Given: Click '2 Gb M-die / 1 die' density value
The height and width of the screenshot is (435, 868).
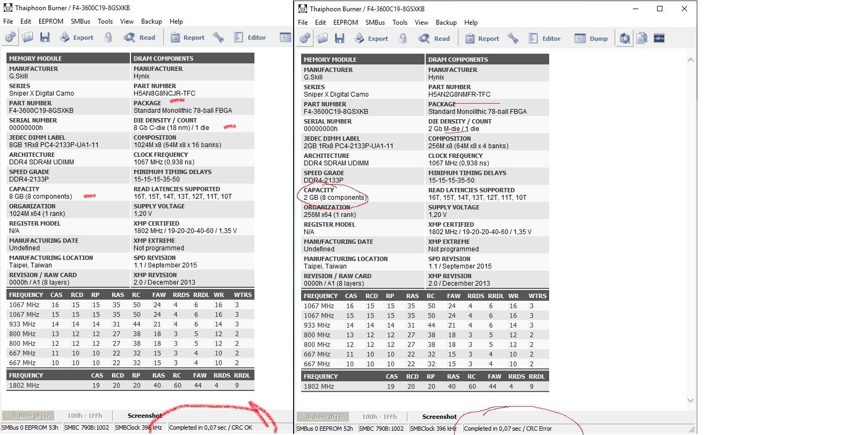Looking at the screenshot, I should tap(454, 129).
